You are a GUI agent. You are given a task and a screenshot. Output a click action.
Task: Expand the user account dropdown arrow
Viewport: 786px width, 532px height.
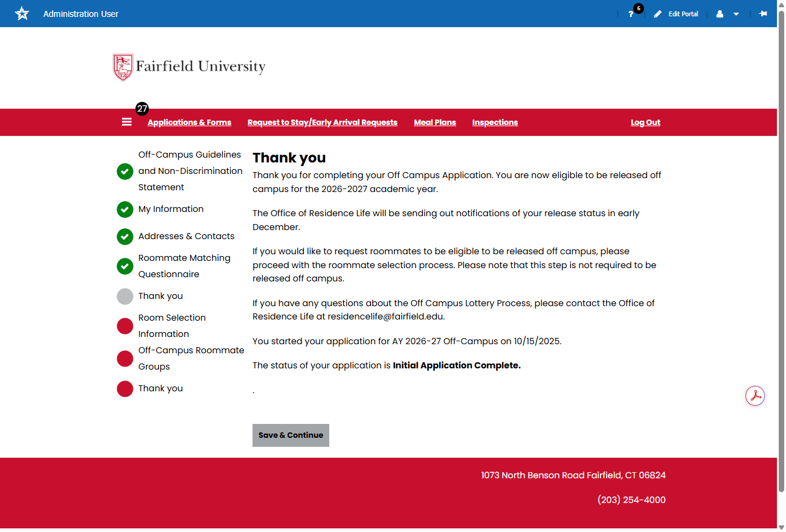pyautogui.click(x=736, y=14)
